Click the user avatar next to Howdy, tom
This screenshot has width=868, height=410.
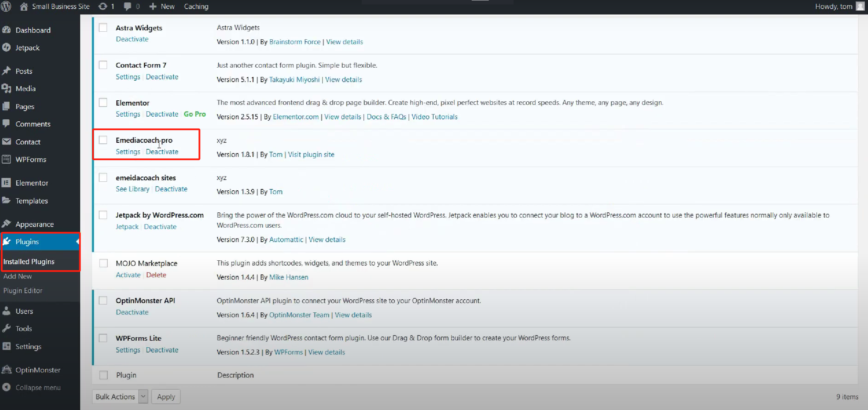pos(860,6)
